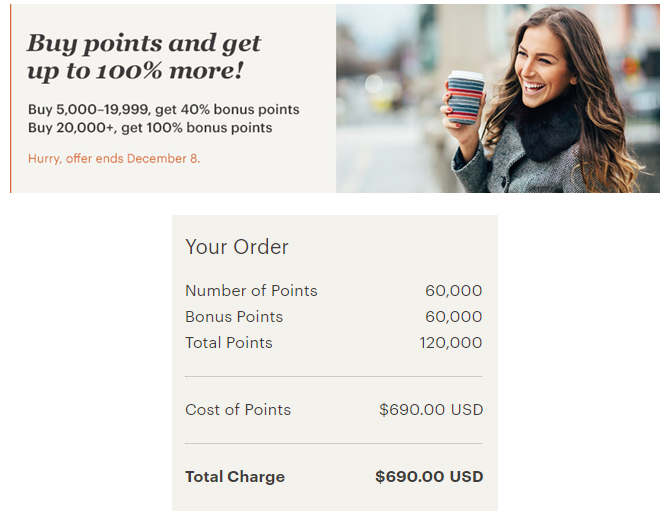Click the 60,000 Bonus Points value
668x520 pixels.
tap(454, 316)
